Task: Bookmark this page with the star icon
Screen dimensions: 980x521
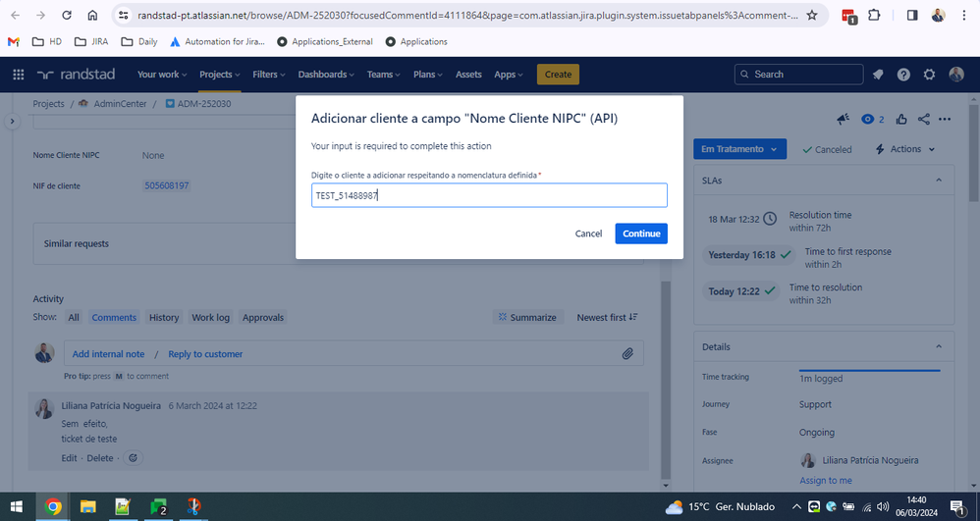Action: click(812, 15)
